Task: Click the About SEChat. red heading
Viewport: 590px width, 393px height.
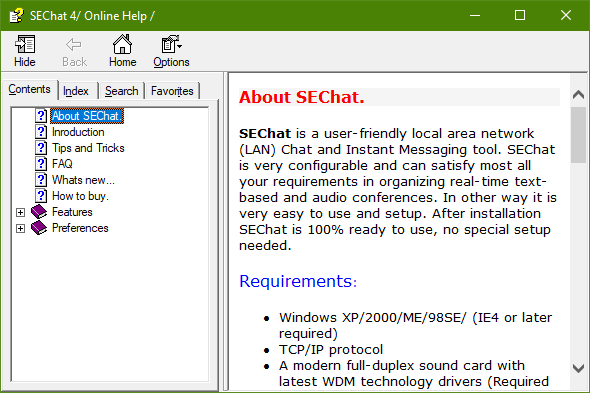Action: [301, 97]
